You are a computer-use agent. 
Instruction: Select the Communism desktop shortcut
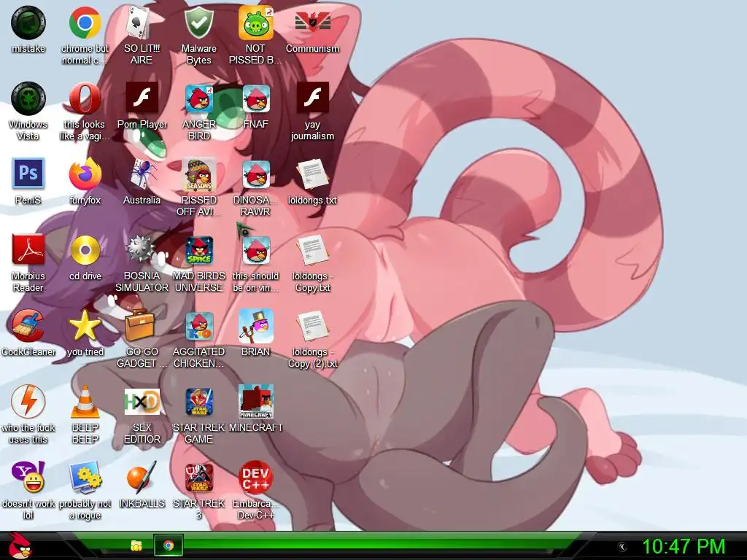312,23
